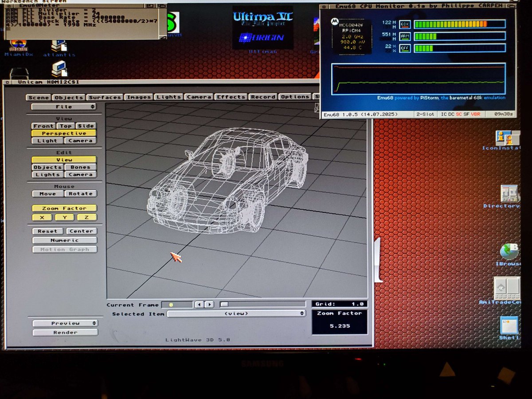The height and width of the screenshot is (399, 532).
Task: Open the Images panel tab
Action: pos(138,97)
